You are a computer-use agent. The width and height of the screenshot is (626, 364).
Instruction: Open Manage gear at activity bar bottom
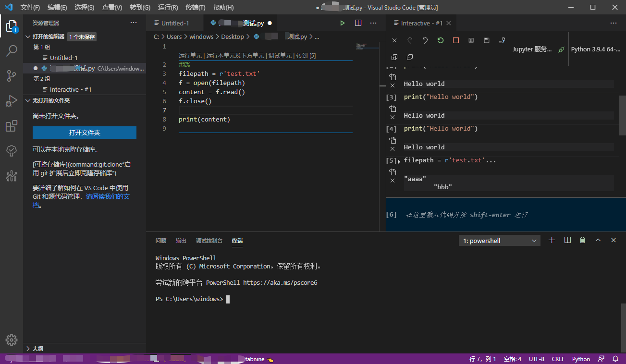(x=12, y=339)
